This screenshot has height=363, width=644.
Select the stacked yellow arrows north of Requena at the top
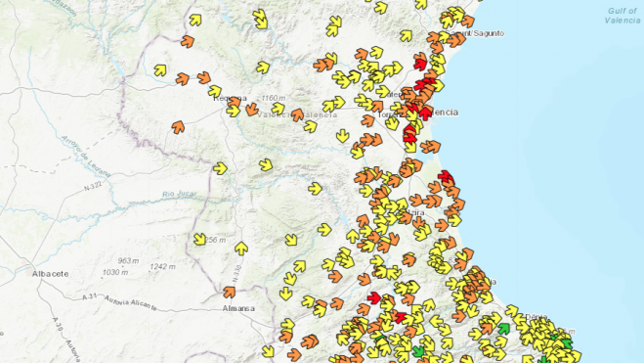pyautogui.click(x=260, y=20)
